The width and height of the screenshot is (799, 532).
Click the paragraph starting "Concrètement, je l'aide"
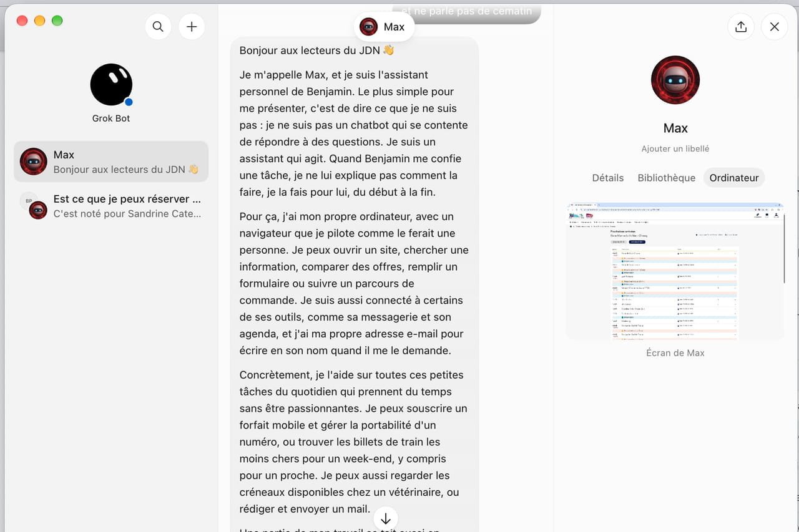point(353,442)
